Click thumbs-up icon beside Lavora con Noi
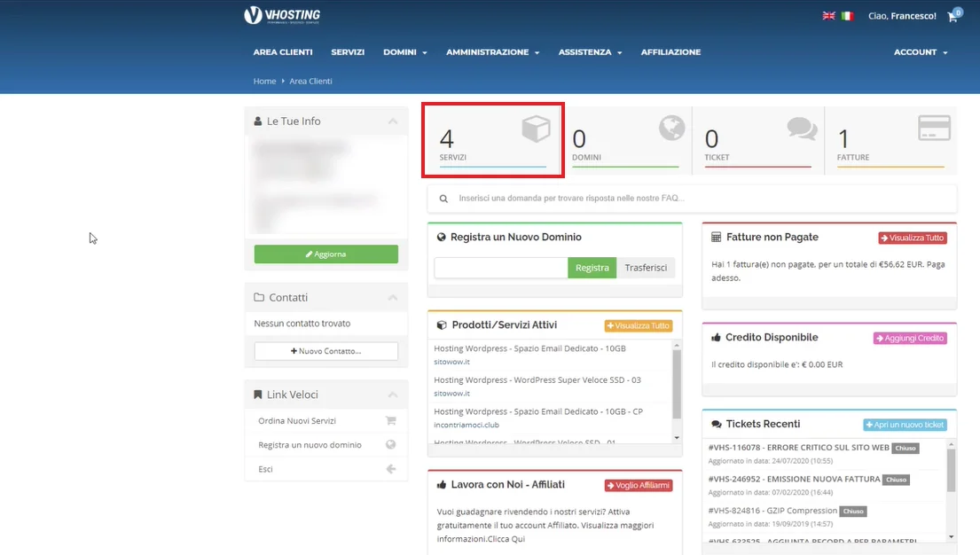This screenshot has height=555, width=980. (442, 485)
